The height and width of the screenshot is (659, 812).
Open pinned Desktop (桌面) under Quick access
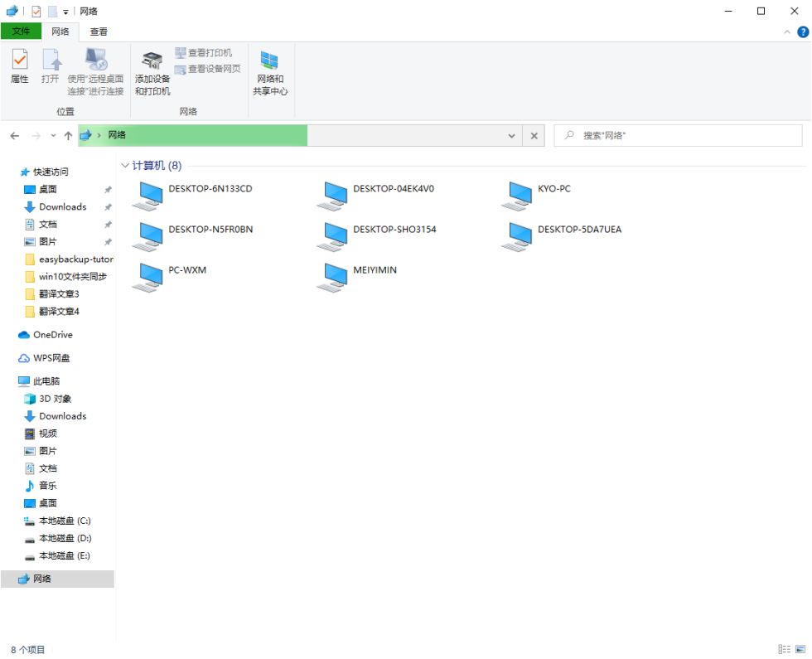click(x=41, y=190)
